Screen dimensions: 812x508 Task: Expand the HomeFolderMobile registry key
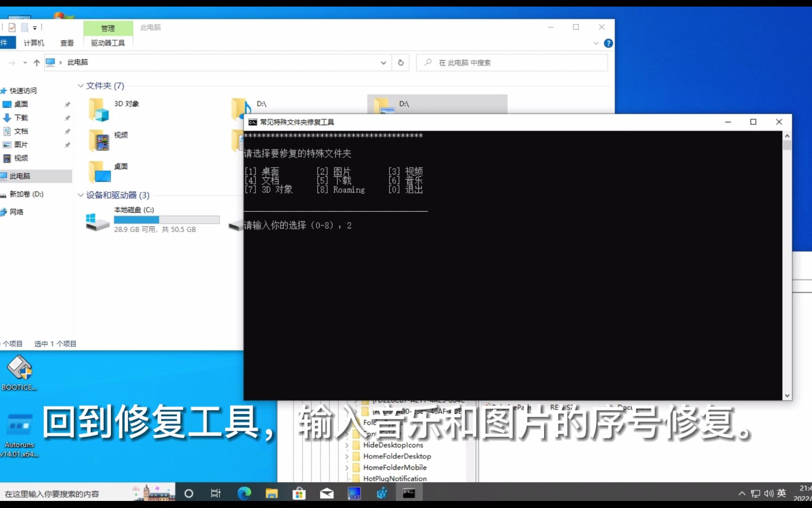pyautogui.click(x=347, y=468)
